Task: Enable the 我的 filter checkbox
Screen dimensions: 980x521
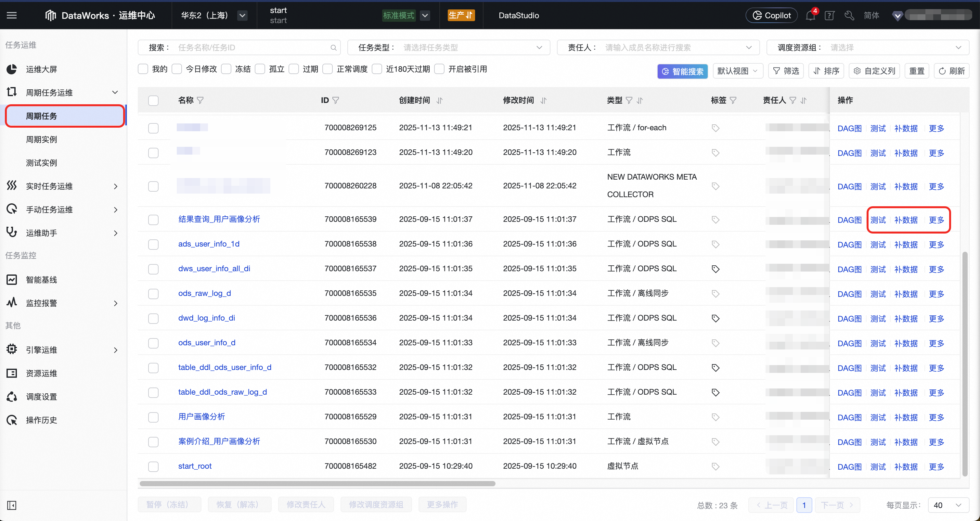Action: [143, 69]
